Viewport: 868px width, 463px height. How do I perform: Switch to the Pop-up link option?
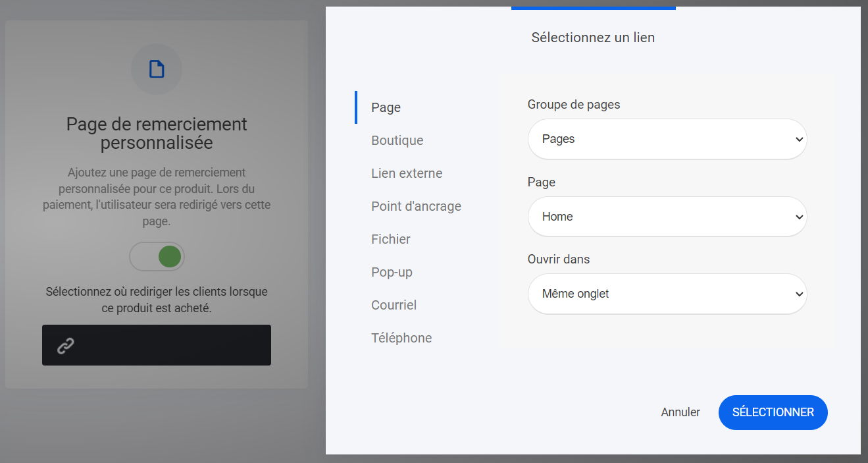(392, 272)
